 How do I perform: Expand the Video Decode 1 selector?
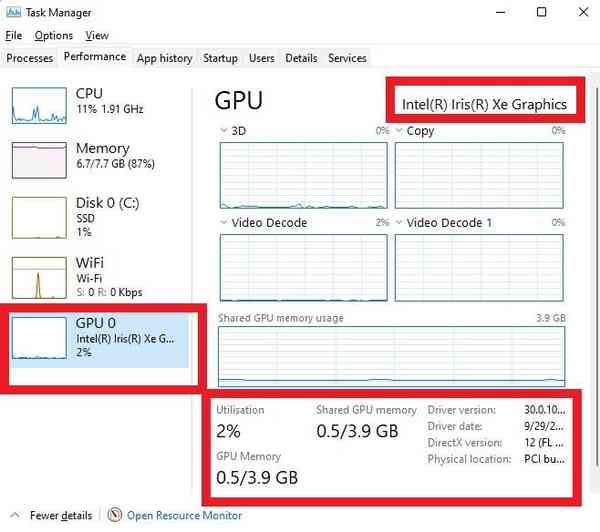pyautogui.click(x=400, y=223)
